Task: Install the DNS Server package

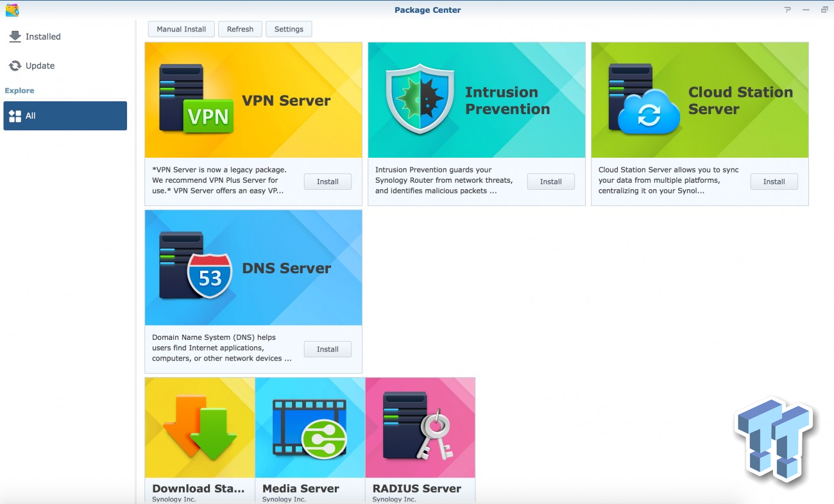Action: pyautogui.click(x=327, y=349)
